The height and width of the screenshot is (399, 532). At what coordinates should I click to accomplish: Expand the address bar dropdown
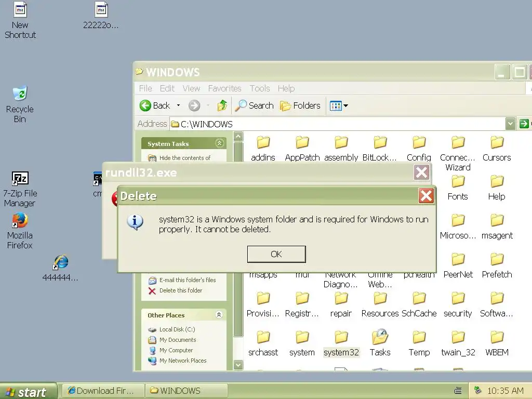510,124
